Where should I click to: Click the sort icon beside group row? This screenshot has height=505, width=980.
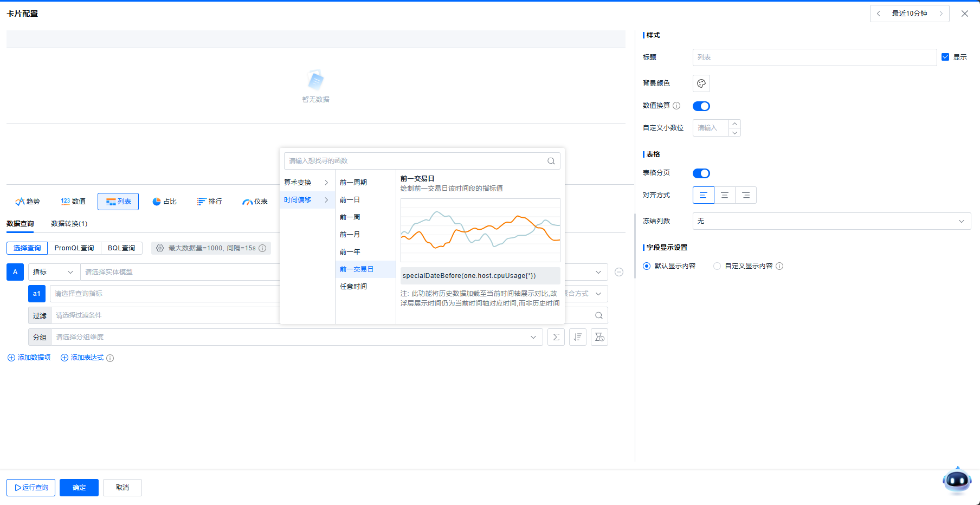pos(577,337)
